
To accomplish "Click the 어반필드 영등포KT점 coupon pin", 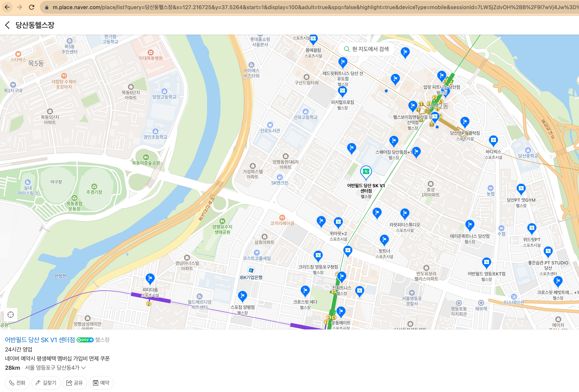I will (486, 263).
